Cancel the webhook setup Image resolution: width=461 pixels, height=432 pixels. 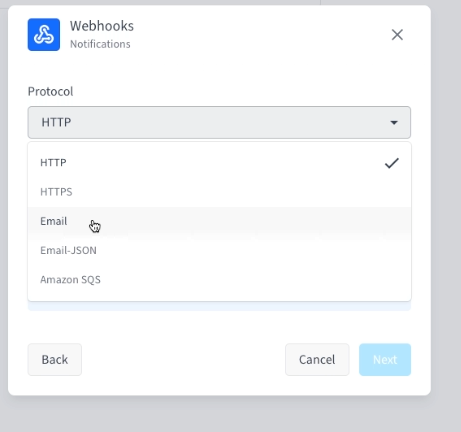point(317,359)
